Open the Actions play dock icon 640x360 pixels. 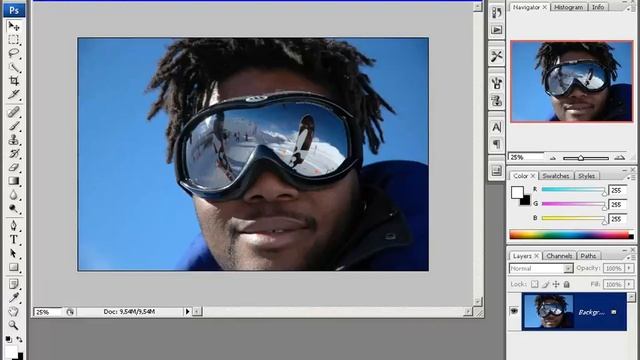coord(496,30)
